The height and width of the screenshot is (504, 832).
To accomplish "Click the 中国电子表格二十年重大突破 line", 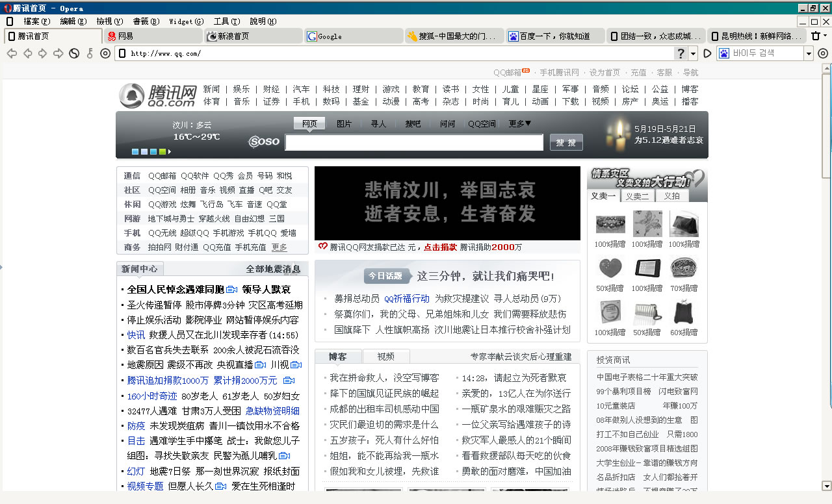I will click(x=647, y=377).
